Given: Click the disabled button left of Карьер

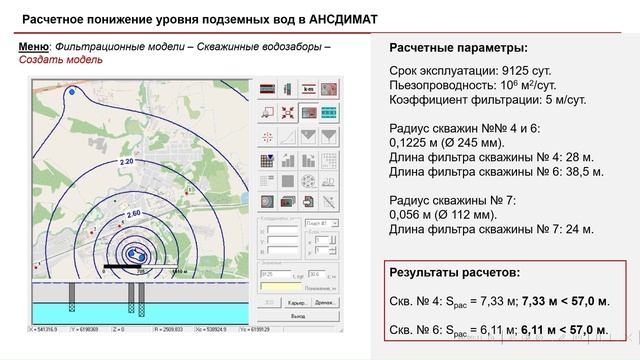Looking at the screenshot, I should coord(269,302).
